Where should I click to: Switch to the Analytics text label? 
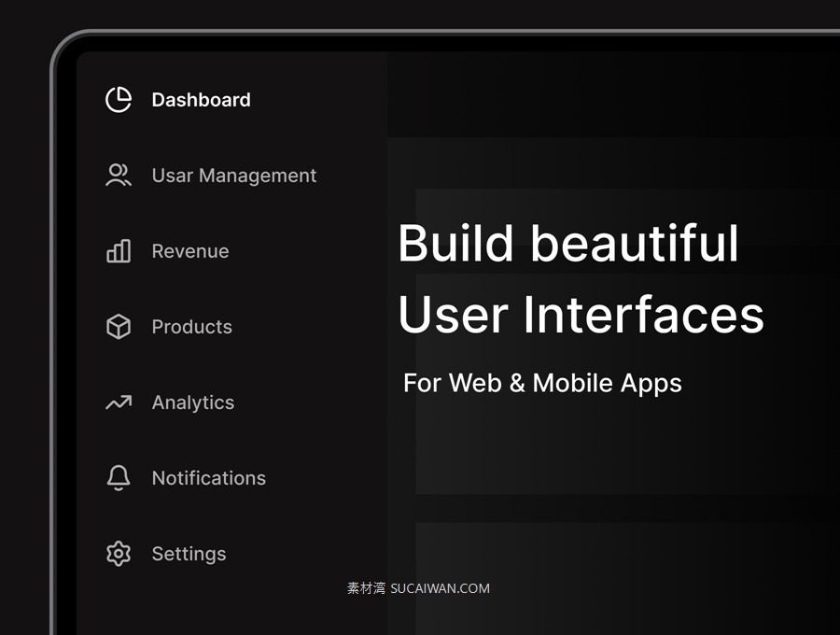(192, 402)
